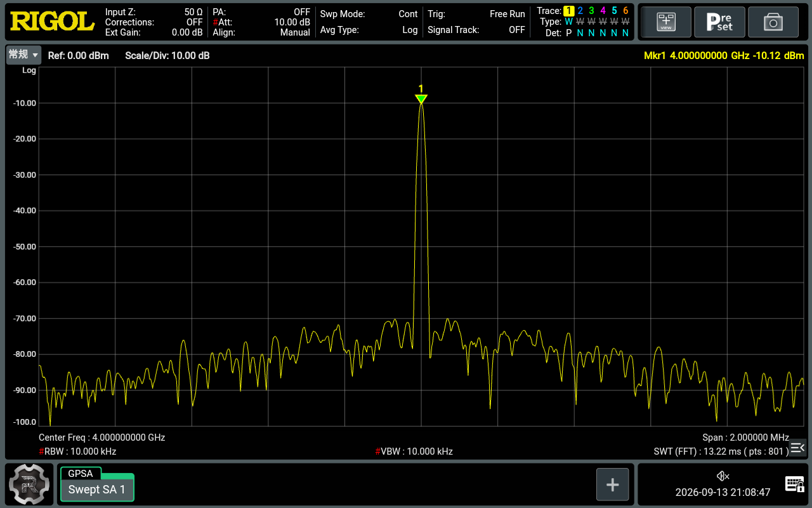This screenshot has width=812, height=508.
Task: Click Ref: 0.00 dBm reference level
Action: click(x=78, y=56)
